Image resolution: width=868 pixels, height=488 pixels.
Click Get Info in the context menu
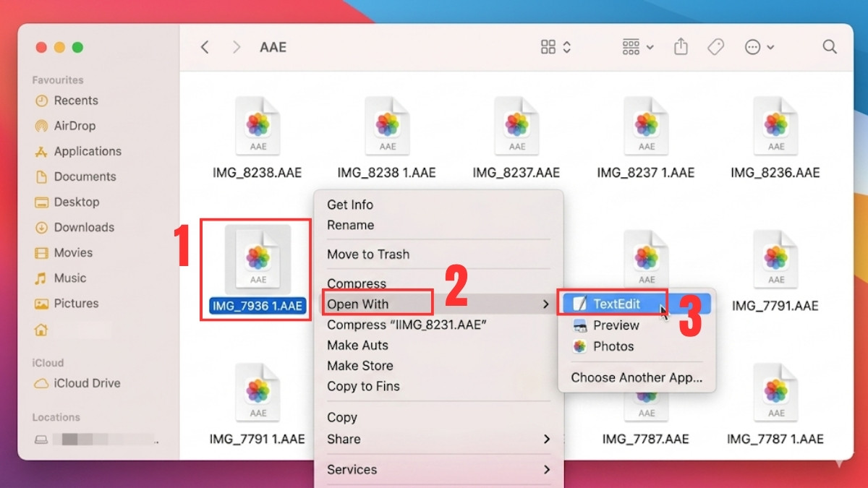(350, 205)
